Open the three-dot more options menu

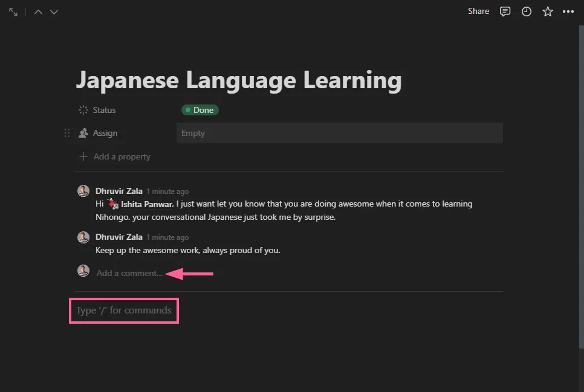tap(568, 11)
